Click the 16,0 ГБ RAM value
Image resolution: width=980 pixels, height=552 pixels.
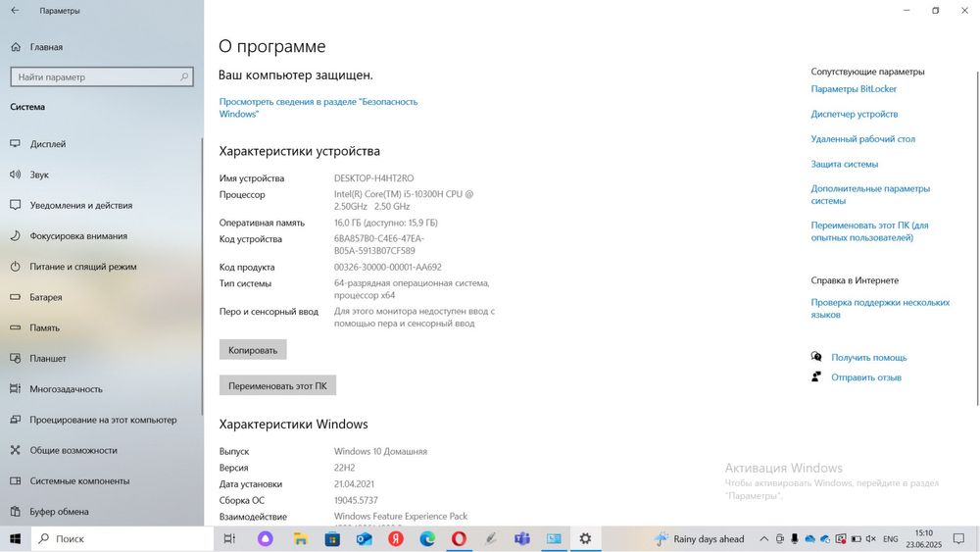pos(385,223)
